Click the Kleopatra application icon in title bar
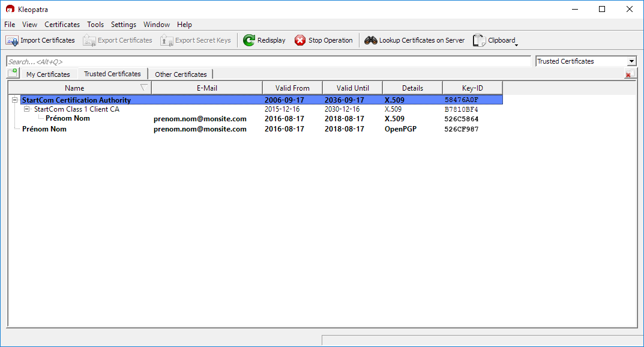 [x=10, y=9]
